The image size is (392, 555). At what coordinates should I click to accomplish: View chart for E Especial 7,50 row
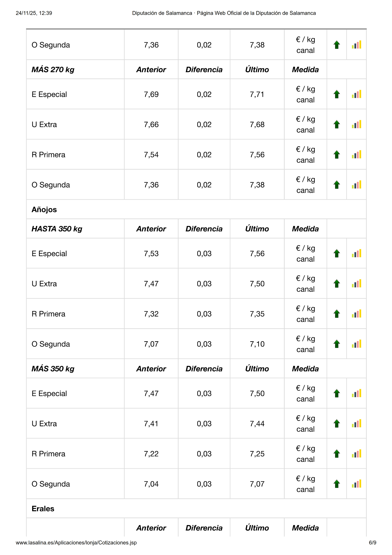pos(356,393)
